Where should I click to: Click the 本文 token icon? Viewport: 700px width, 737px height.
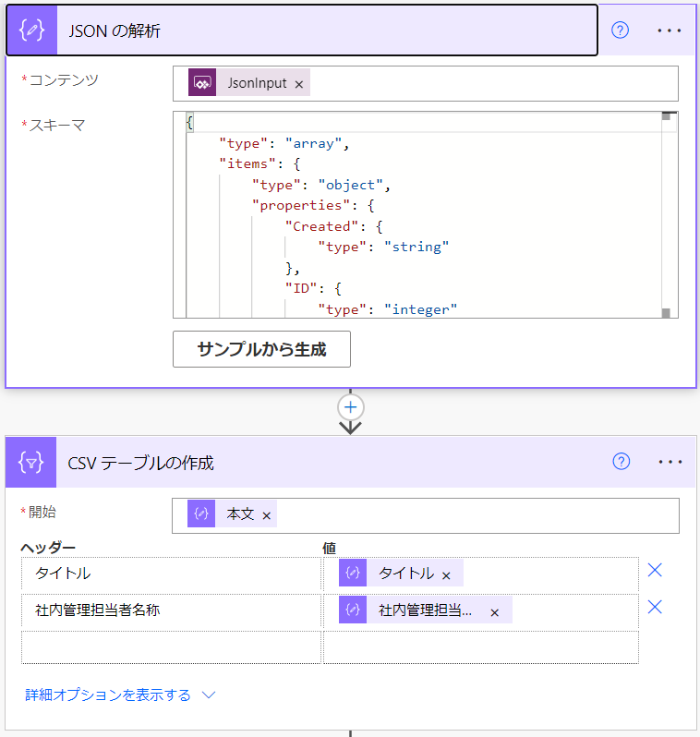pyautogui.click(x=201, y=513)
